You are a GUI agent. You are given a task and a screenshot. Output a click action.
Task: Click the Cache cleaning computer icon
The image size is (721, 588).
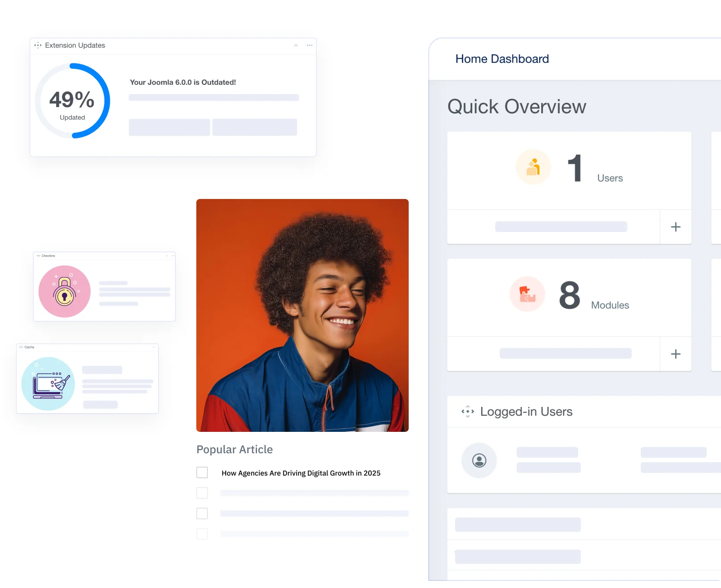tap(48, 384)
